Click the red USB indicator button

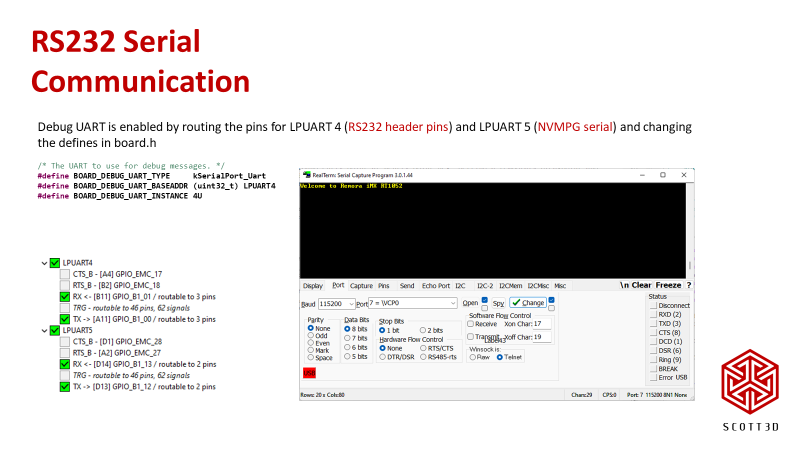pyautogui.click(x=310, y=373)
